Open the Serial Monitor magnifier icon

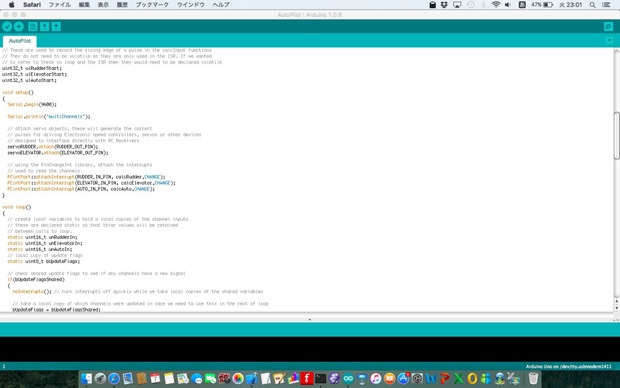[608, 26]
